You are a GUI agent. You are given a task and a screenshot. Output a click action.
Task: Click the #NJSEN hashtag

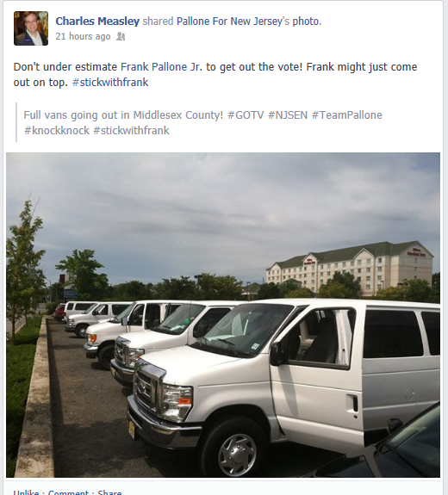coord(288,114)
